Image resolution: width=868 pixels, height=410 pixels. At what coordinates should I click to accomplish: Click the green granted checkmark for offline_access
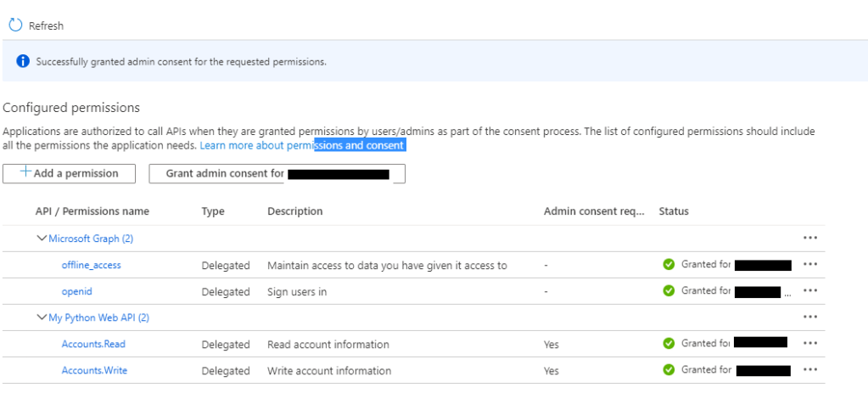pos(669,265)
